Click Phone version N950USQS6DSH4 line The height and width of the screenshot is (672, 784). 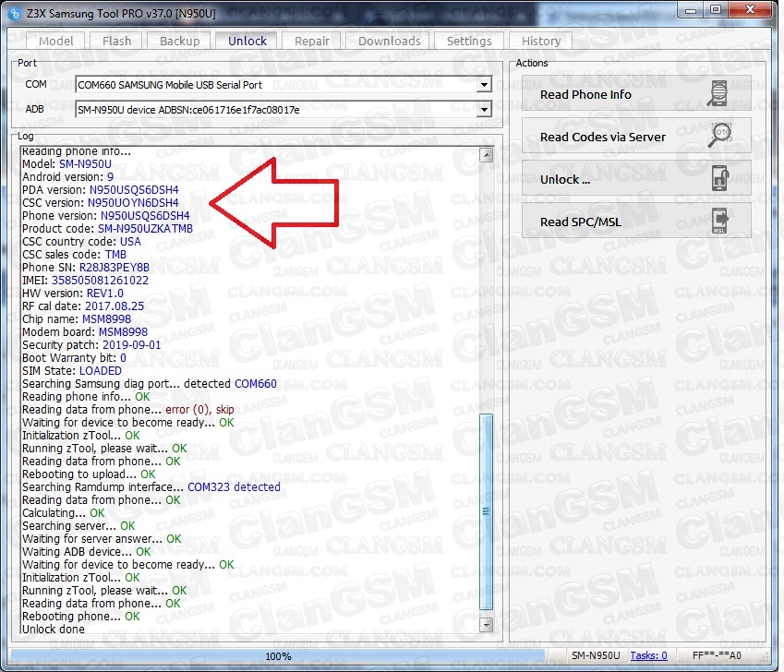click(x=105, y=216)
